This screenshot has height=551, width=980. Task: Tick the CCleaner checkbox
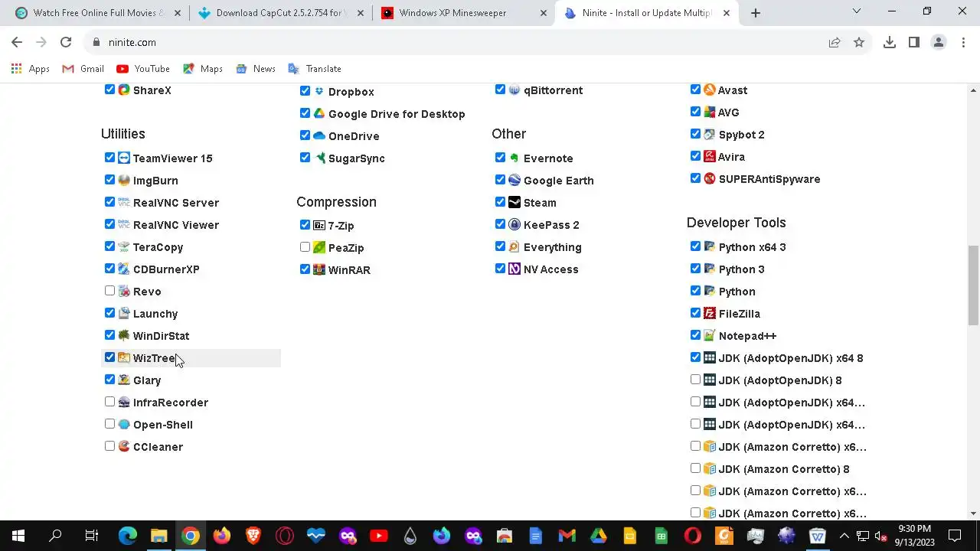(x=109, y=446)
